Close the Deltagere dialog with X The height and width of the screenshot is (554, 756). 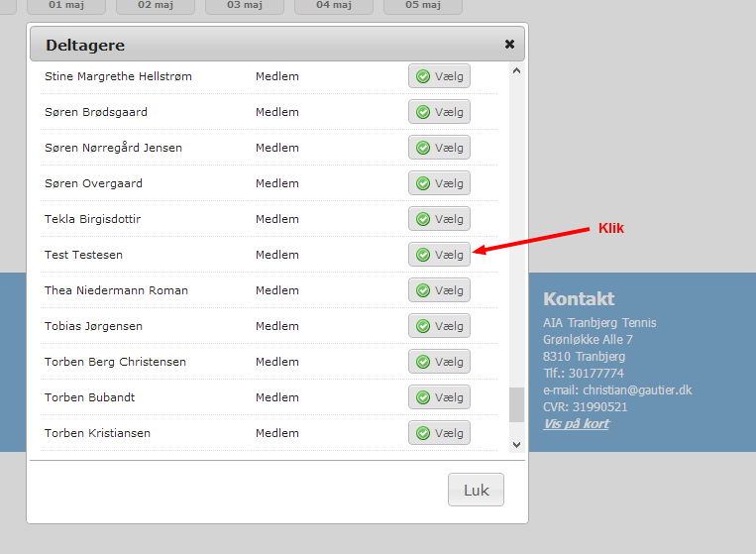509,45
